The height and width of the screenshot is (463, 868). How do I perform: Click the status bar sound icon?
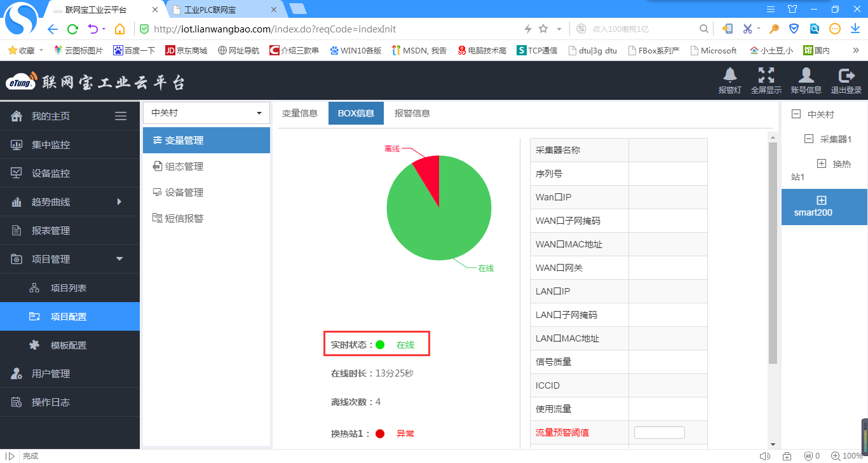coord(764,456)
